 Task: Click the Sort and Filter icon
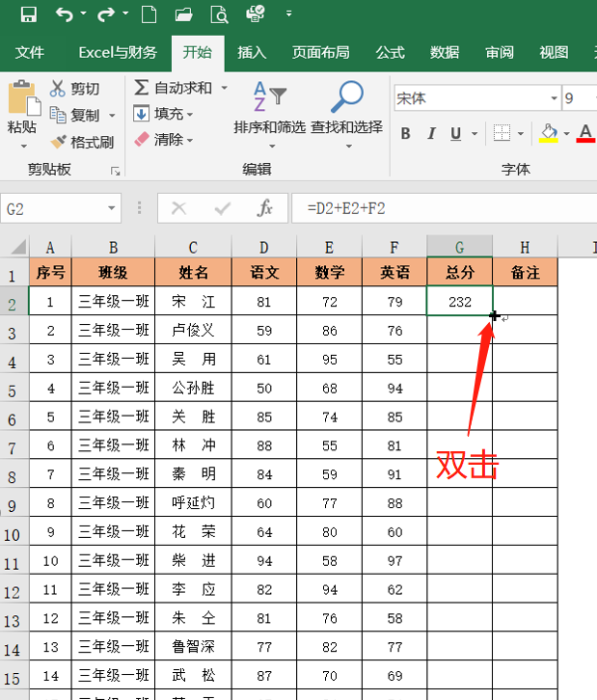[270, 96]
